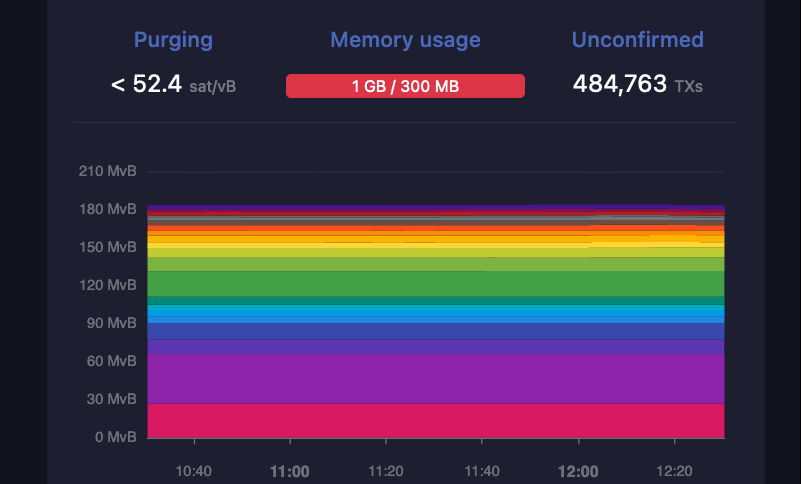Click the Unconfirmed heading
This screenshot has width=801, height=484.
pyautogui.click(x=637, y=40)
